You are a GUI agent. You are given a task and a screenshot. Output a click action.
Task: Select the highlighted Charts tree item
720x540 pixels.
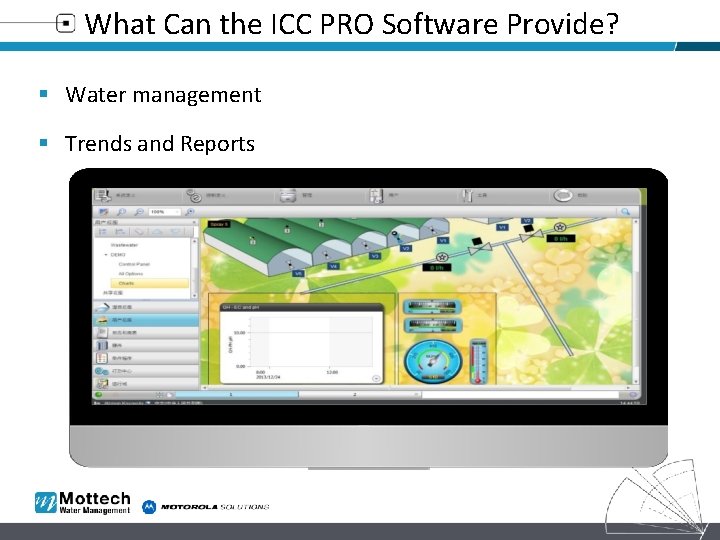150,283
